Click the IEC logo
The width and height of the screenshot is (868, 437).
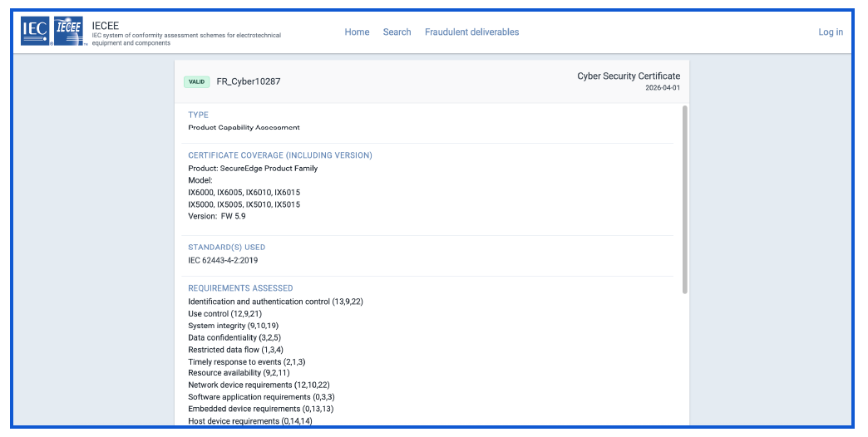(x=35, y=31)
